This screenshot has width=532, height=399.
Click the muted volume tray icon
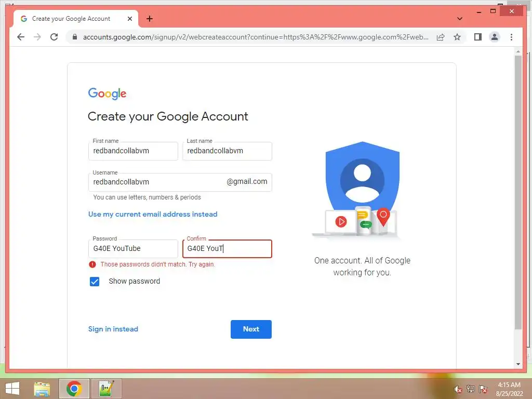pyautogui.click(x=458, y=389)
